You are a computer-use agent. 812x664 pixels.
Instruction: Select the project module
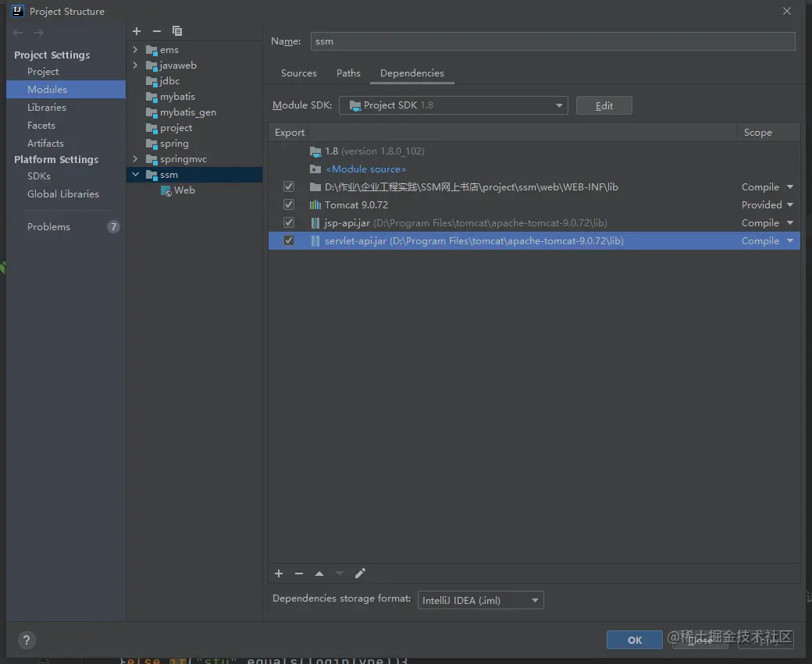176,128
